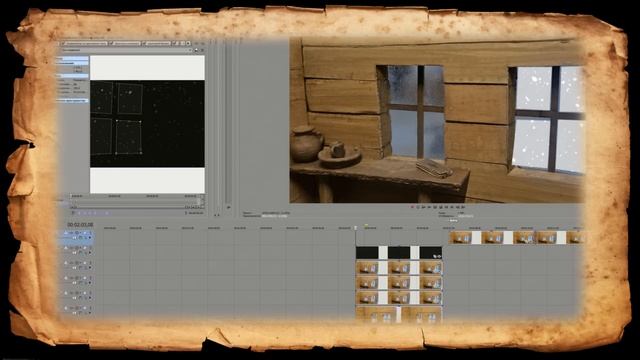Select the first cabin clip on third track
640x360 pixels.
click(367, 268)
